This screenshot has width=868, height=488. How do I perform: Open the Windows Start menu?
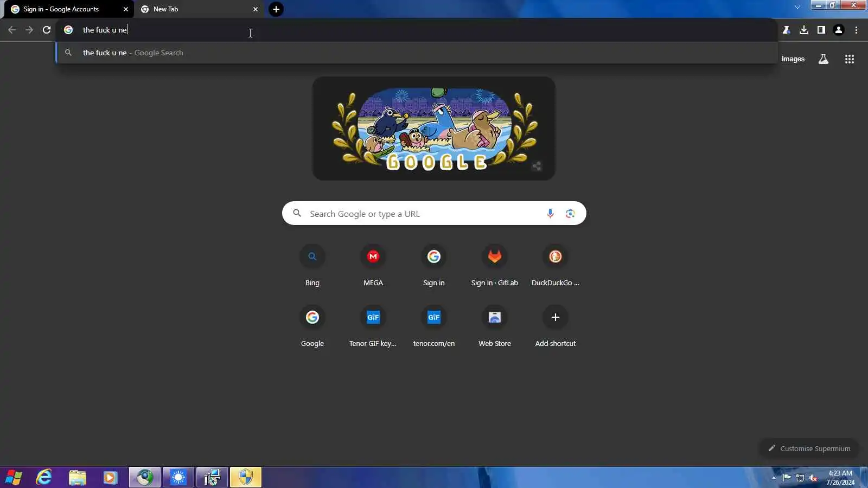[x=14, y=478]
